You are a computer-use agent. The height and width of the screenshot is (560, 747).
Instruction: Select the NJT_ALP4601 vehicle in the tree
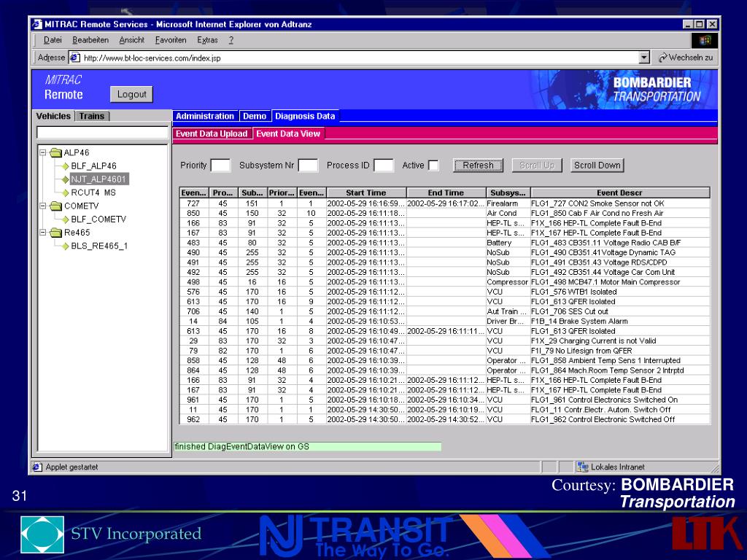pos(98,179)
